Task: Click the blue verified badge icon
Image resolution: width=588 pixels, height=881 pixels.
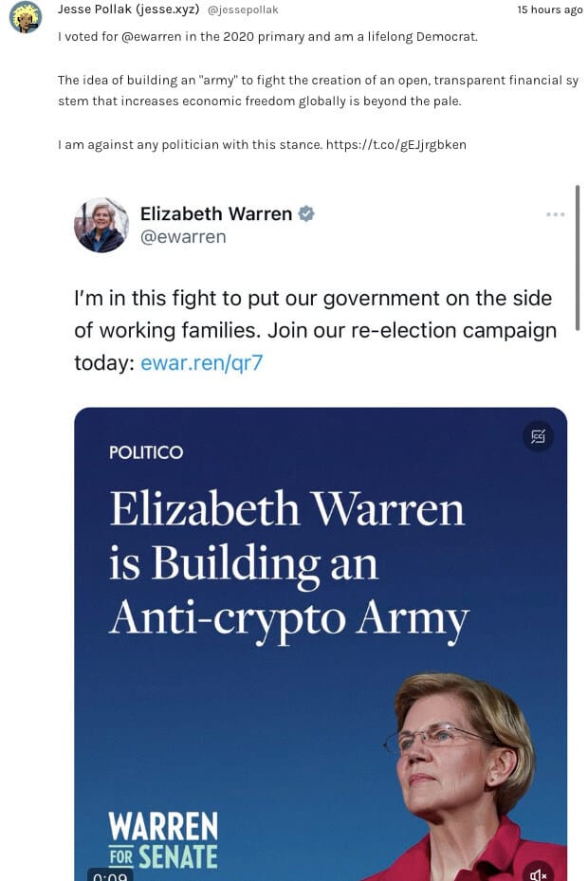Action: click(x=305, y=214)
